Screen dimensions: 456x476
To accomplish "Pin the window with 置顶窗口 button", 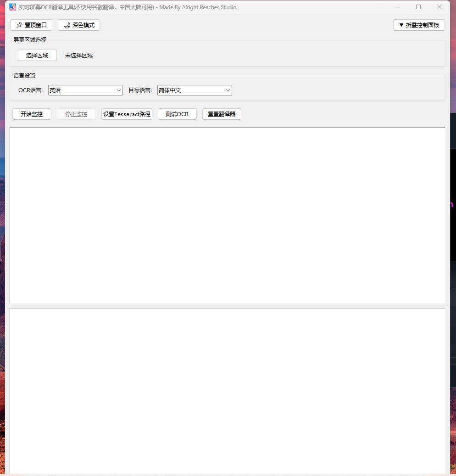I will click(31, 25).
